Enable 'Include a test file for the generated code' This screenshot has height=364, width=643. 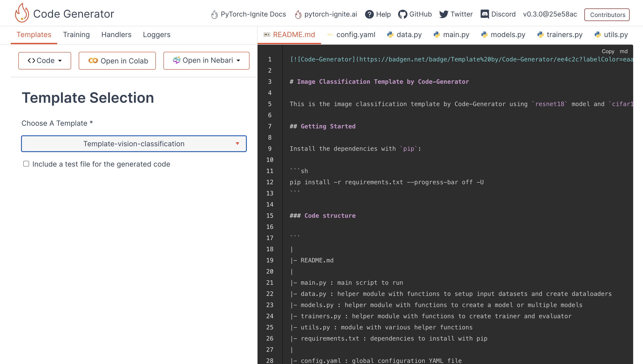pos(26,164)
